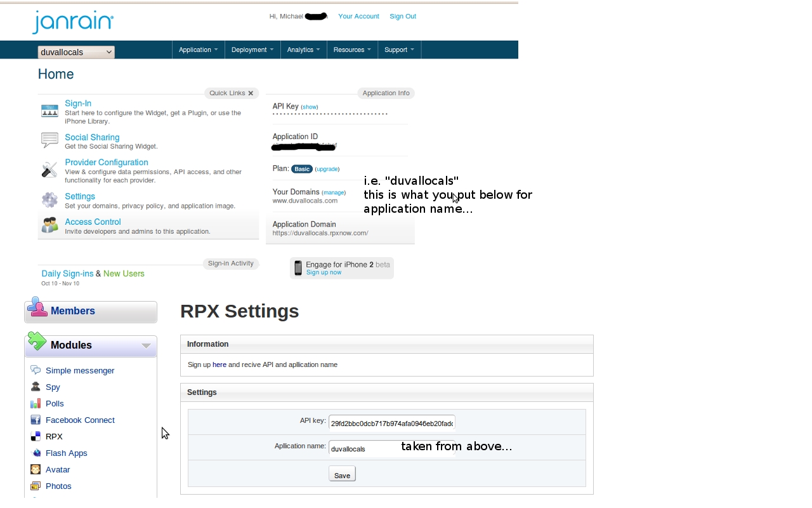812x508 pixels.
Task: Open the Facebook Connect module
Action: [80, 420]
